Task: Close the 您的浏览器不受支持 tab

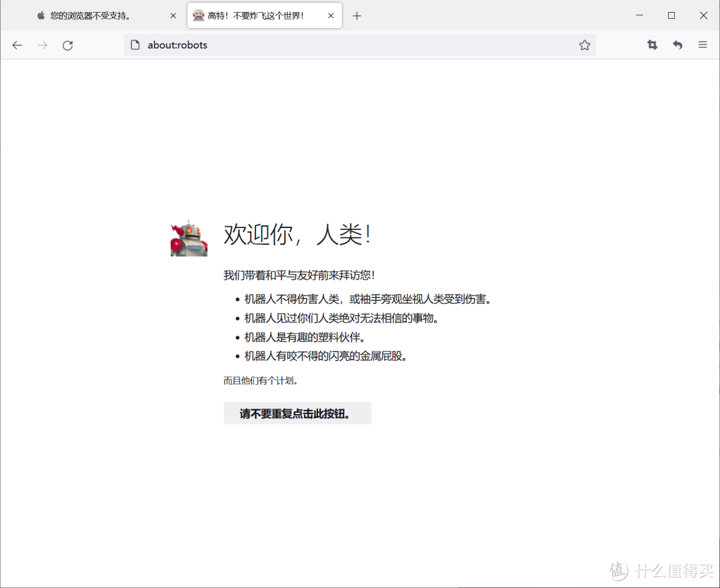Action: [173, 15]
